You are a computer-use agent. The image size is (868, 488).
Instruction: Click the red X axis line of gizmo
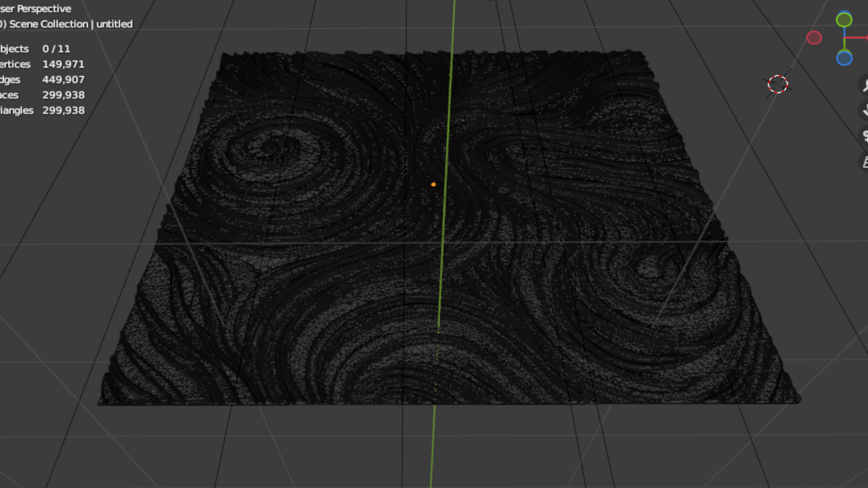(x=857, y=38)
